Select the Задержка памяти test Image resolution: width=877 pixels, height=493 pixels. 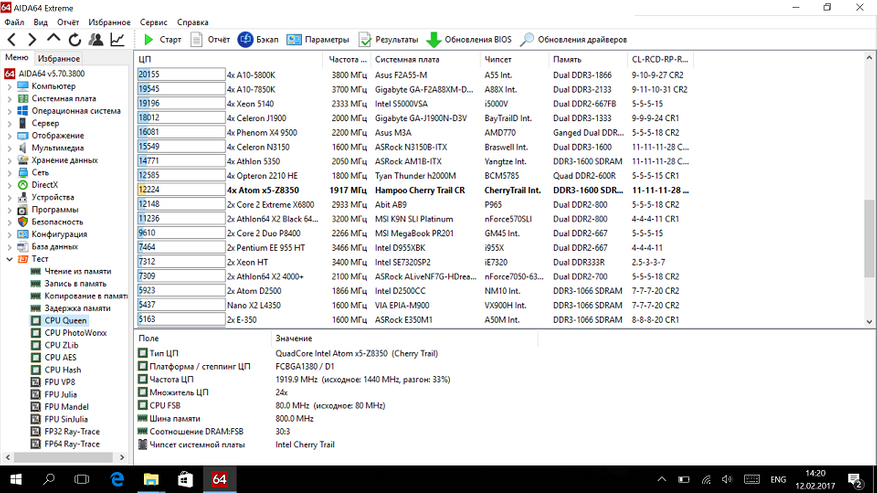70,308
